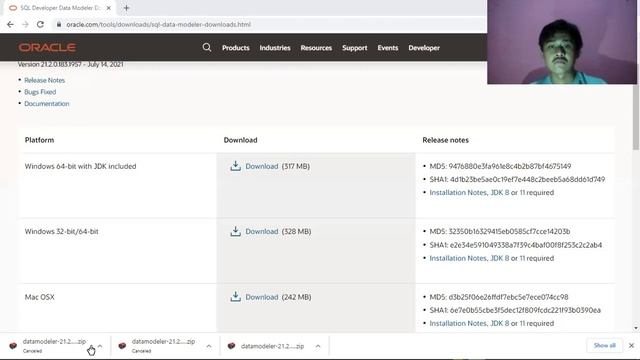The width and height of the screenshot is (640, 360).
Task: Open the Industries menu
Action: tap(275, 48)
